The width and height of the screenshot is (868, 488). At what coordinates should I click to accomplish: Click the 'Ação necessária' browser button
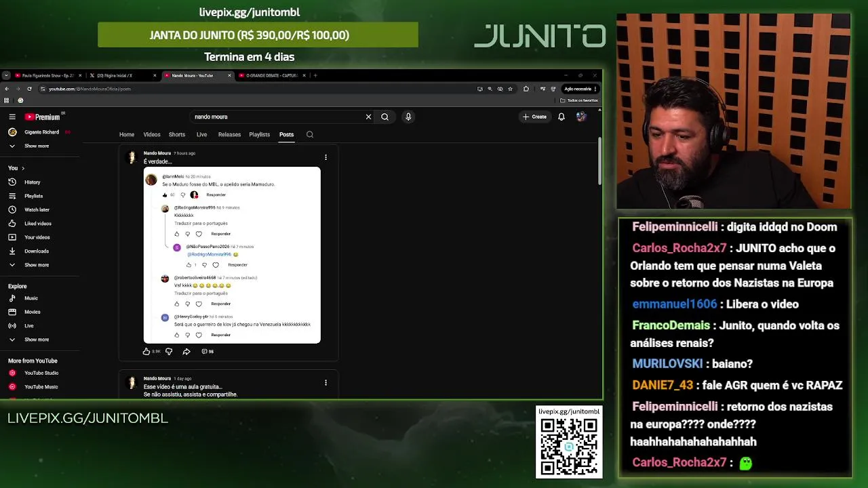point(580,89)
